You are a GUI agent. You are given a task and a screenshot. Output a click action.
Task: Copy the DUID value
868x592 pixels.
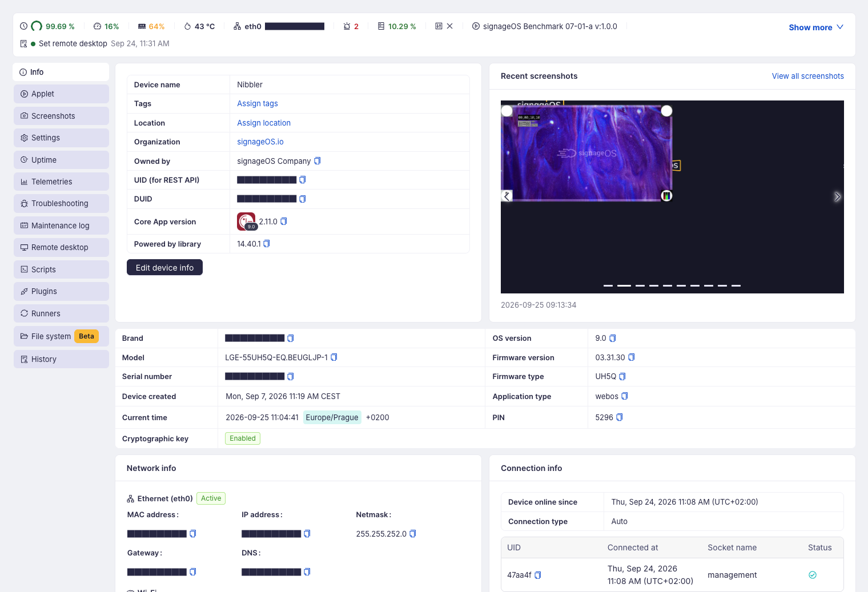[x=303, y=199]
